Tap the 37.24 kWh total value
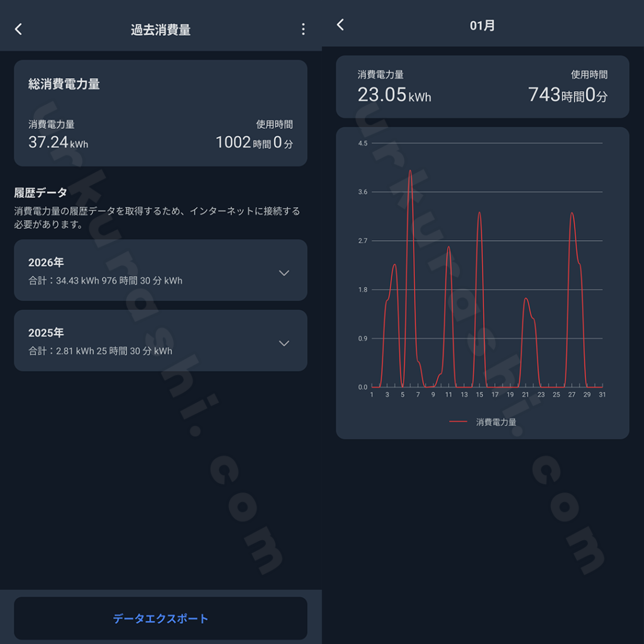Screen dimensions: 644x644 point(58,143)
